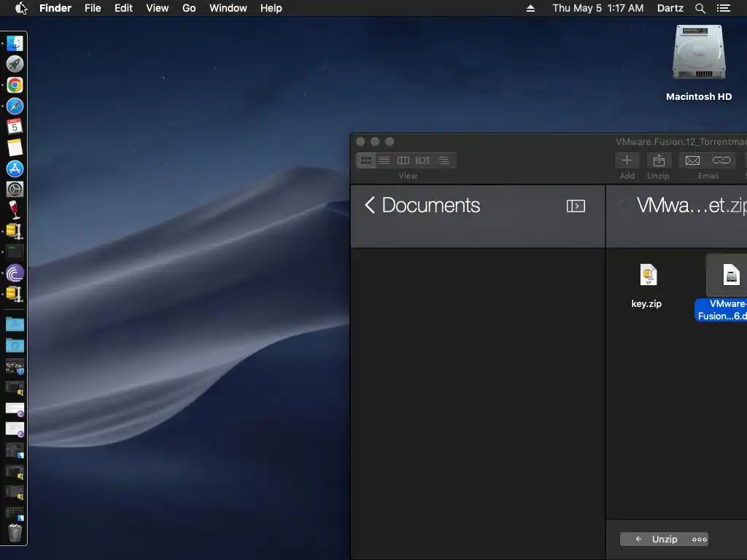
Task: Click the link share toolbar icon
Action: coord(721,160)
